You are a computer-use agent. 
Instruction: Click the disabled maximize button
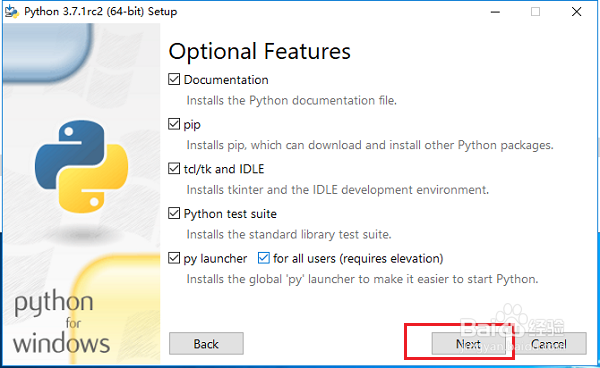coord(536,12)
